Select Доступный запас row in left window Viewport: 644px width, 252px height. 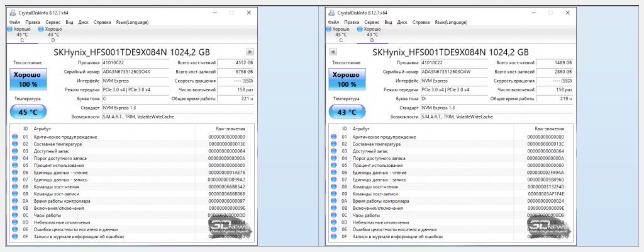(x=129, y=151)
